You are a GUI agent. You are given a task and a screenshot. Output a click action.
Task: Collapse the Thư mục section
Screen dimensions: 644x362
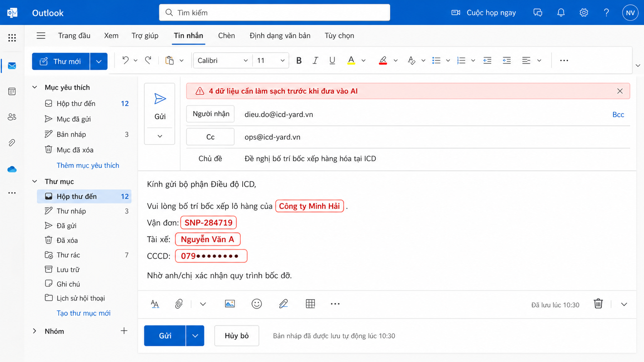[x=35, y=181]
